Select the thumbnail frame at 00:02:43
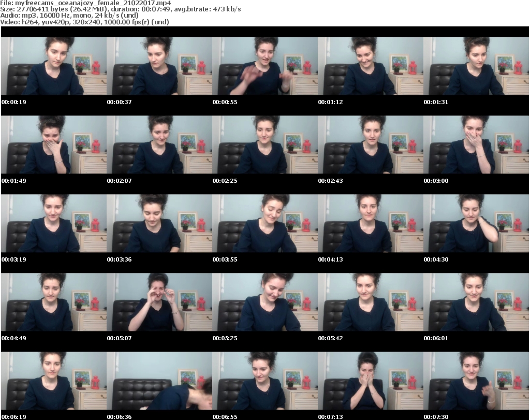530x420 pixels. point(370,144)
